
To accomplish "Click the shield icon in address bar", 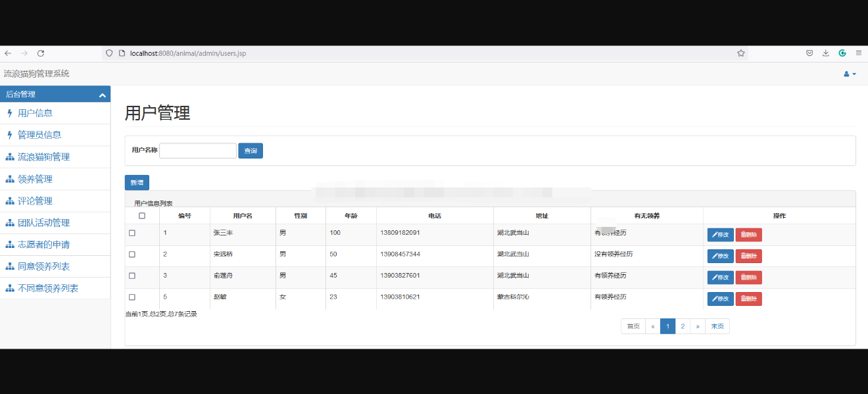I will pos(110,53).
